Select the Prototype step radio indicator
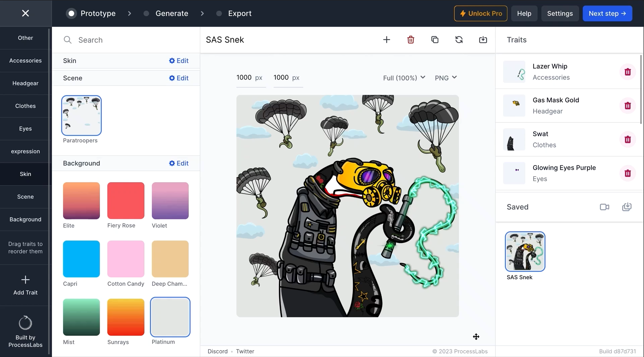The image size is (644, 357). [71, 13]
